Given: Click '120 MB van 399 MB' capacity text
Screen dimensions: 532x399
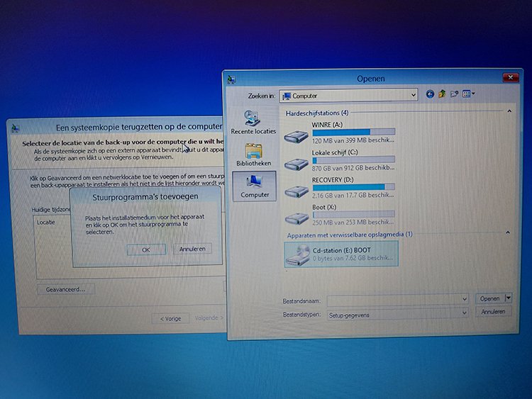Looking at the screenshot, I should click(353, 140).
